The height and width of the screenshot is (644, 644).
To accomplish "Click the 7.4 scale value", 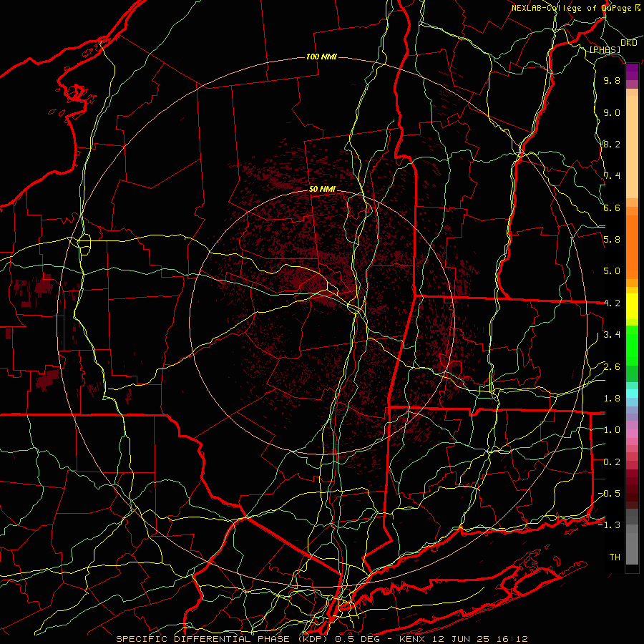I will (612, 176).
